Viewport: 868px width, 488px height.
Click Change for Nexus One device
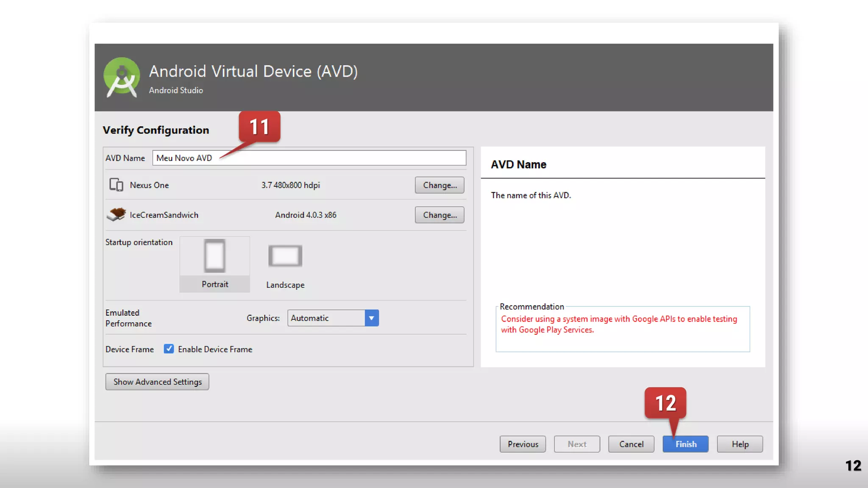coord(440,185)
